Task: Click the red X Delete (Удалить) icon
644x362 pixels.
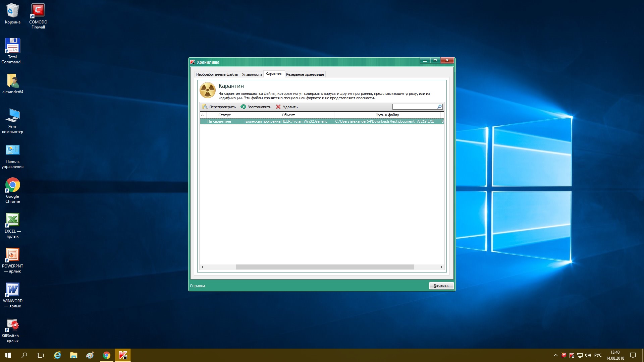Action: point(278,107)
